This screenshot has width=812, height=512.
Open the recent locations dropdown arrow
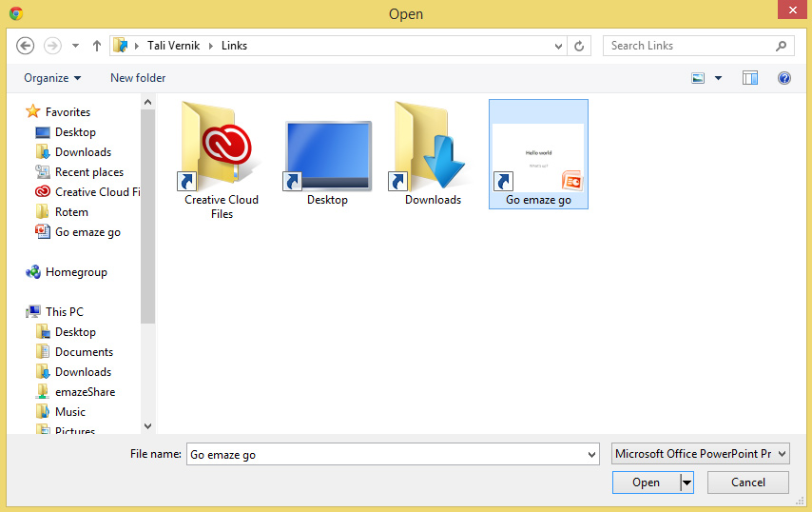coord(76,46)
